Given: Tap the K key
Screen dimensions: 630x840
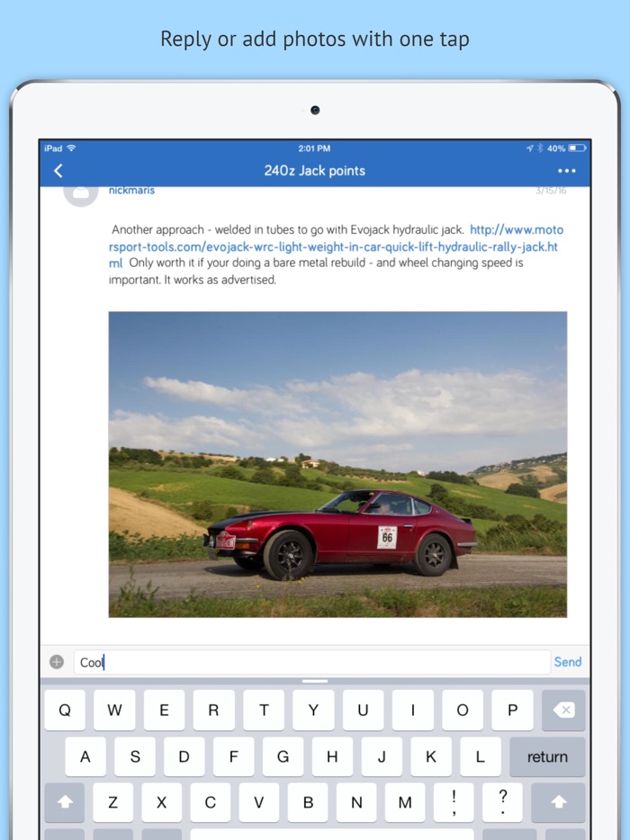Looking at the screenshot, I should [431, 756].
